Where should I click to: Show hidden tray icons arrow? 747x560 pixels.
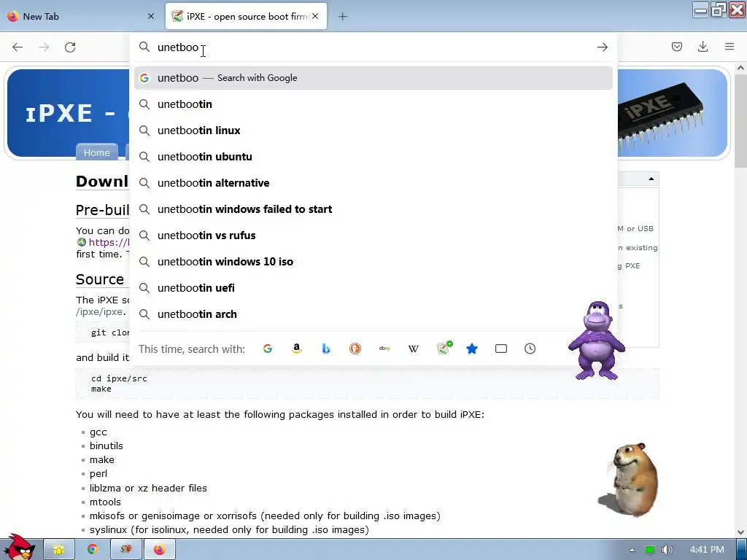pos(632,550)
